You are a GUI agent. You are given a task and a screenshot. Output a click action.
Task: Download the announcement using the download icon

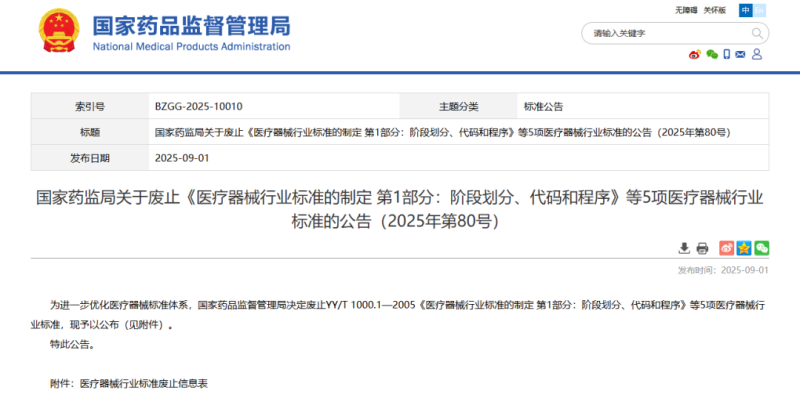pos(684,248)
